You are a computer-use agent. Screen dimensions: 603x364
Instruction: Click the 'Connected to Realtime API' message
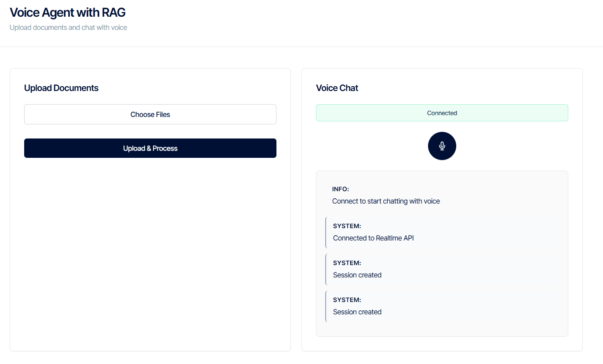coord(373,237)
